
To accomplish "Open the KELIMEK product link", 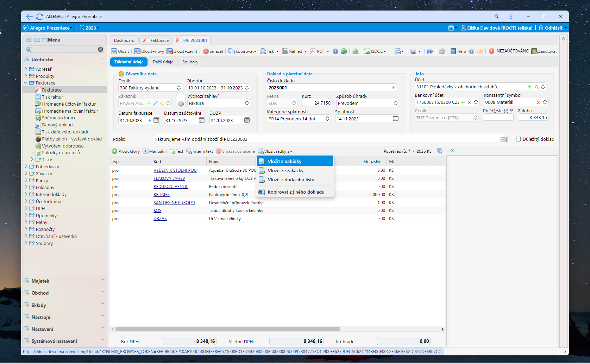I will coord(162,195).
